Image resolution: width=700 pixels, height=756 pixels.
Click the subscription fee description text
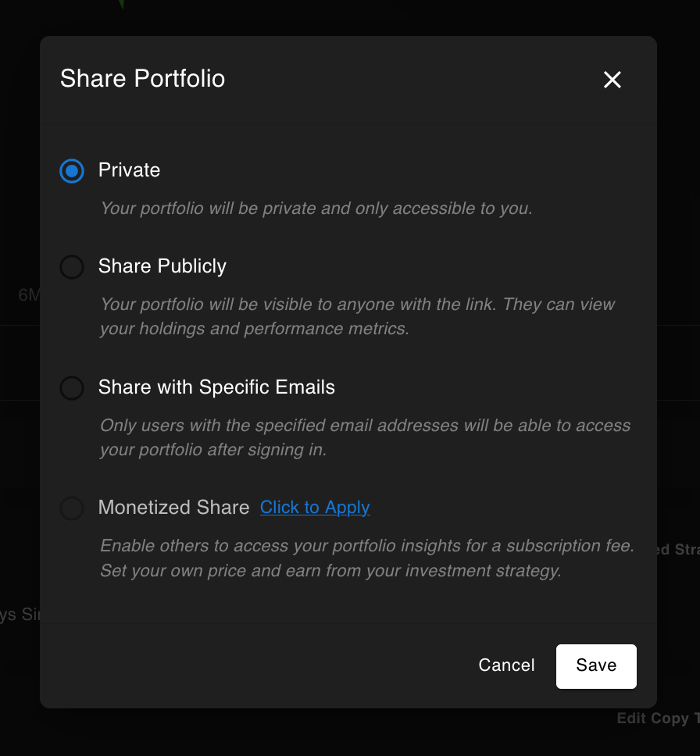coord(367,558)
